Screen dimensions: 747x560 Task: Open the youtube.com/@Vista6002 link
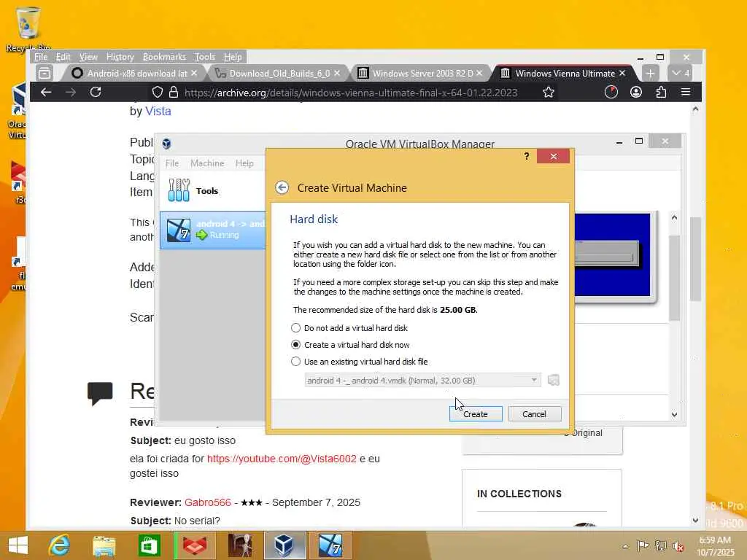pyautogui.click(x=282, y=459)
